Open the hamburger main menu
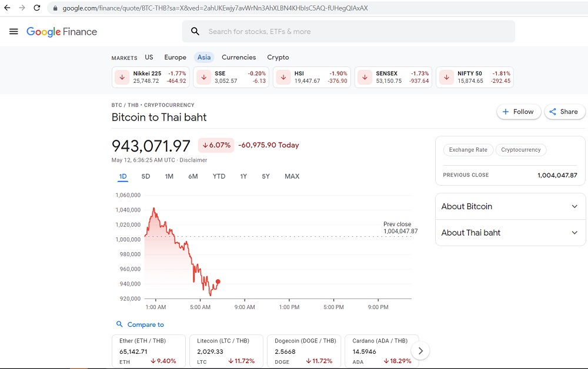This screenshot has height=369, width=588. 14,32
